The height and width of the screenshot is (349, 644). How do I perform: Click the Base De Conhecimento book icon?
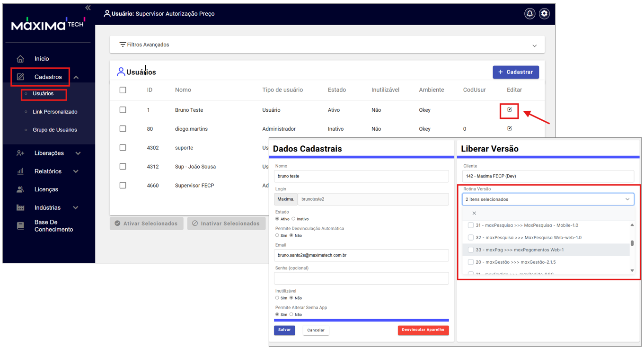[x=20, y=226]
